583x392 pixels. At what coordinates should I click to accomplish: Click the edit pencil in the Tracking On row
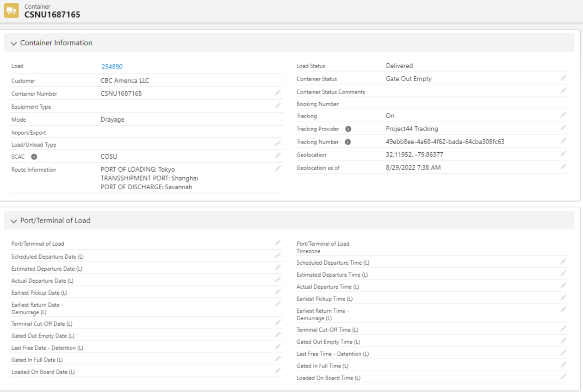[x=563, y=115]
